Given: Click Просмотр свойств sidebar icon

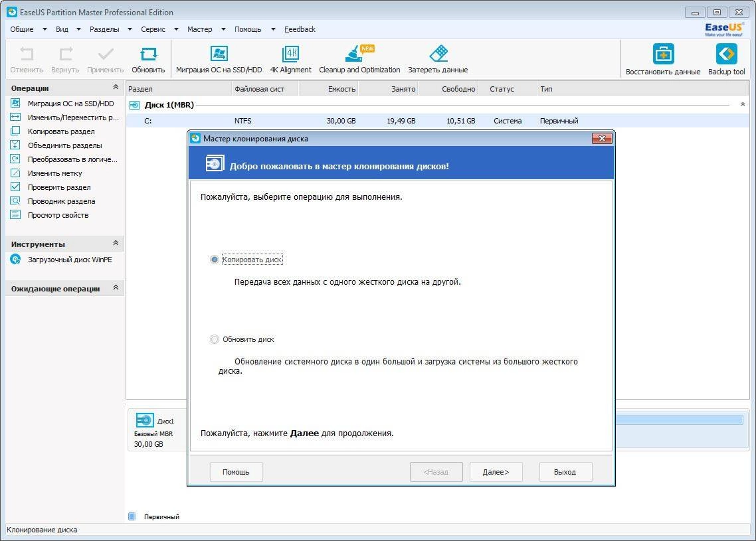Looking at the screenshot, I should [15, 215].
